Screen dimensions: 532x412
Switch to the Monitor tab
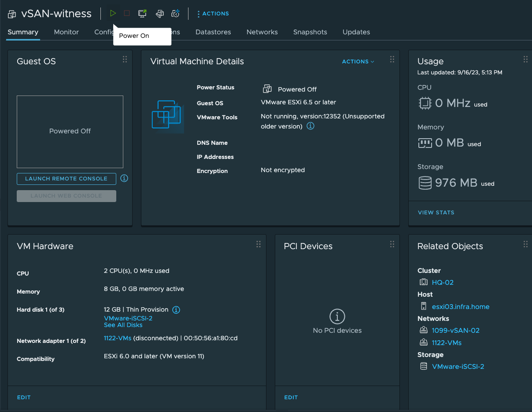[x=66, y=32]
